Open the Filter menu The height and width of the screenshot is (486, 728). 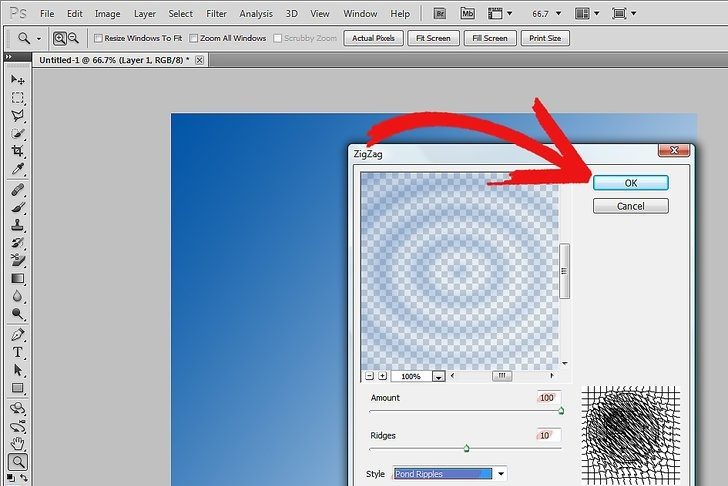click(x=217, y=14)
